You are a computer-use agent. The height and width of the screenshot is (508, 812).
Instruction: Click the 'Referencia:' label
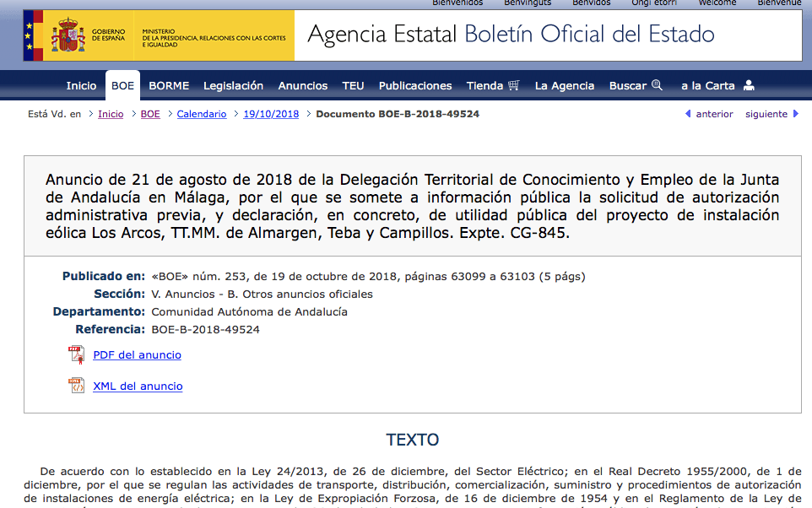tap(111, 329)
